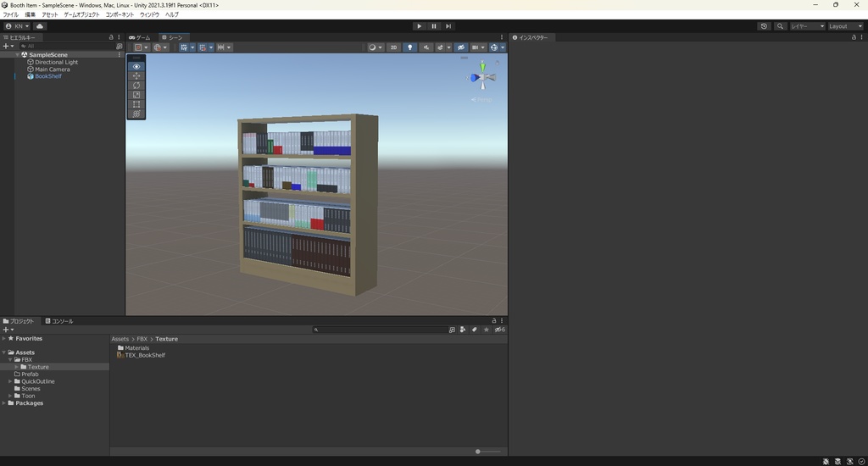Toggle 2D view mode in scene
This screenshot has width=868, height=466.
point(393,47)
